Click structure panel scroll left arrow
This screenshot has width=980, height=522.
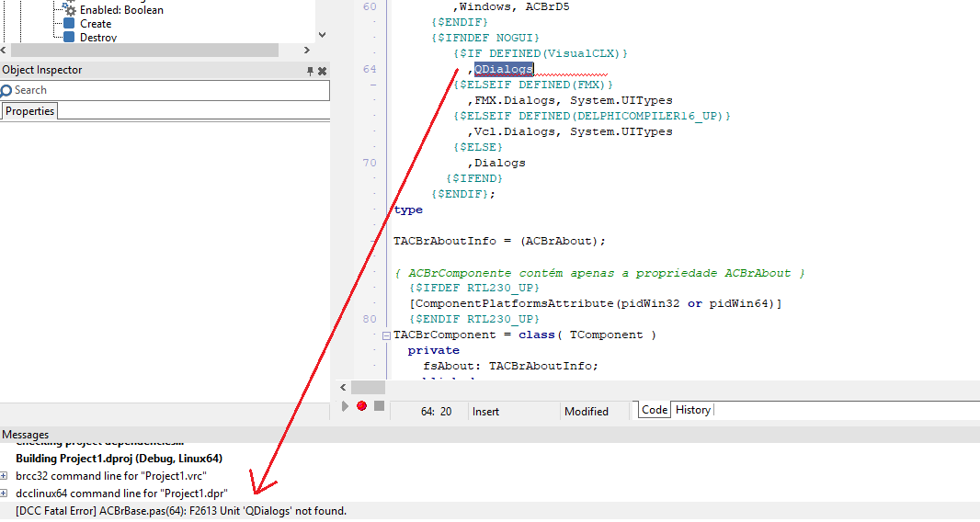point(4,50)
